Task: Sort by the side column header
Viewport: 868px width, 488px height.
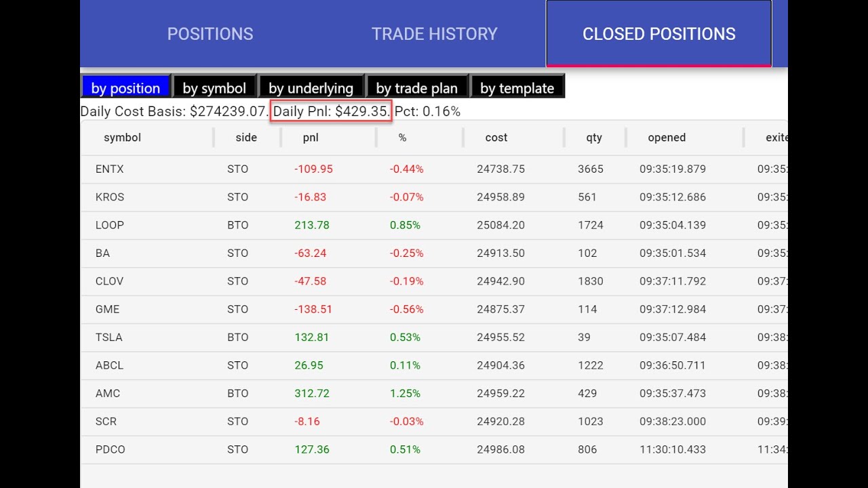Action: [246, 138]
